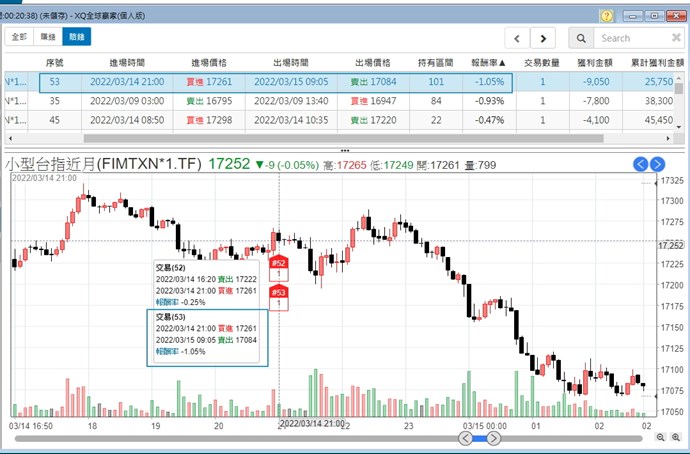Screen dimensions: 690x454
Task: Click the table horizontal scrollbar right arrow
Action: coord(668,139)
